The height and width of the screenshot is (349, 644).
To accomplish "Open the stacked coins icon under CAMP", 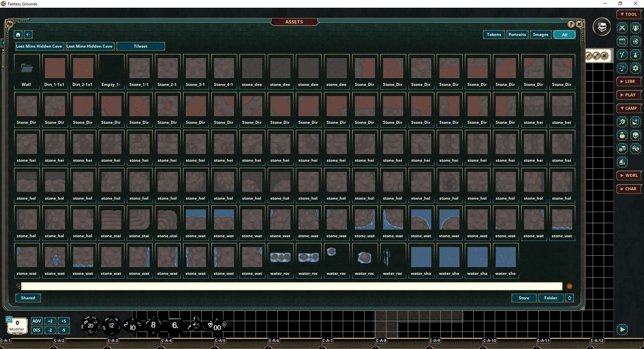I will (622, 149).
